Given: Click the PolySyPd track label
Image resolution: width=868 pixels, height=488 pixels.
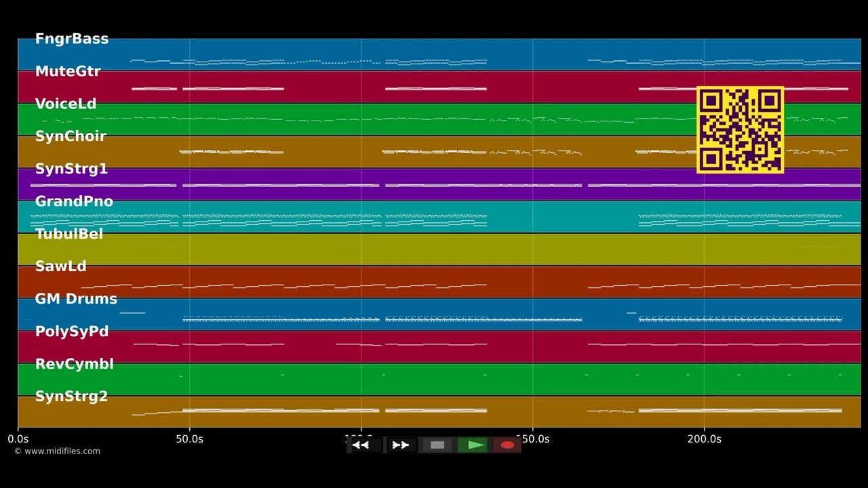Looking at the screenshot, I should click(72, 331).
